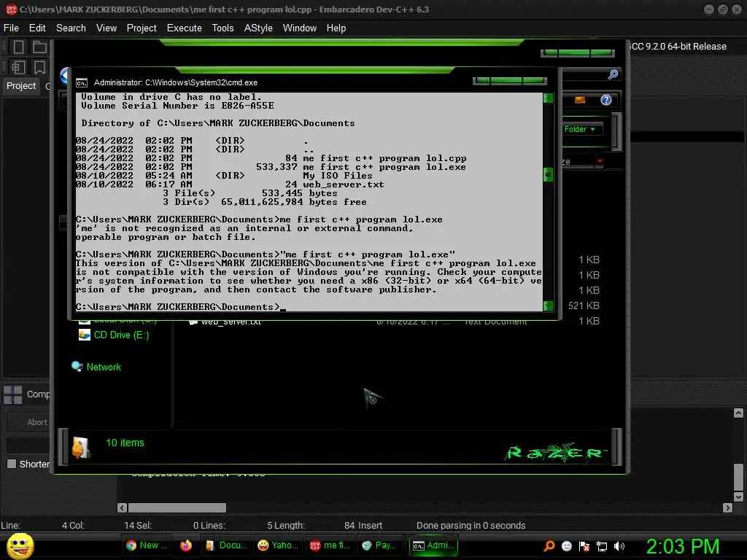Click the cmd.exe title bar icon
The height and width of the screenshot is (560, 747).
[82, 83]
